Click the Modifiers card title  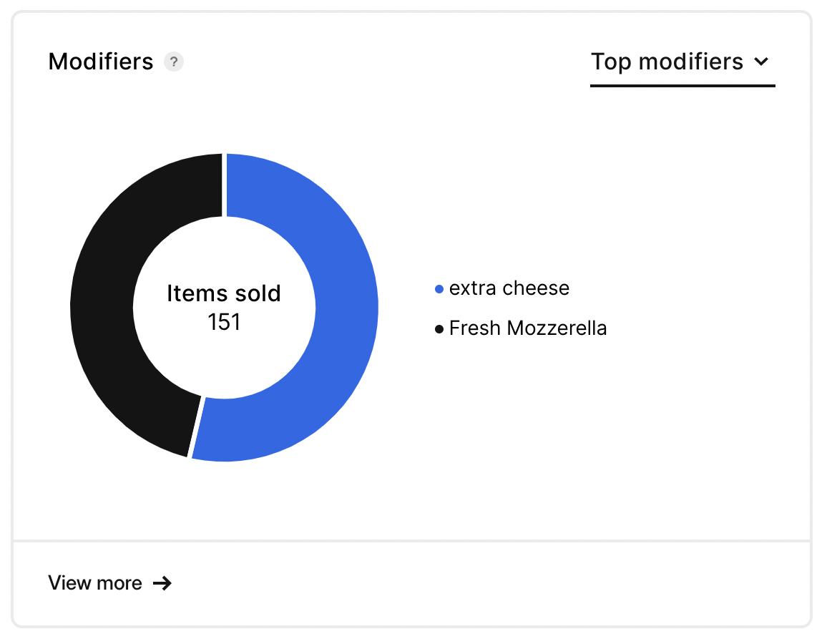coord(101,62)
